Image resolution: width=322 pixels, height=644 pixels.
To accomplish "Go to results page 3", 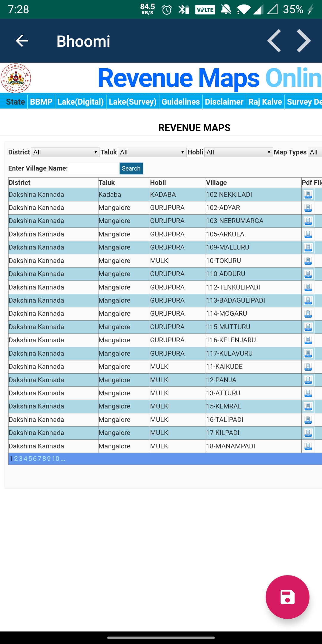I will tap(21, 459).
